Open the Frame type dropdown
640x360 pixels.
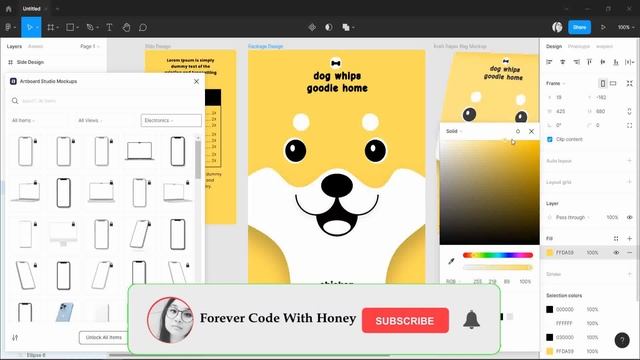click(x=556, y=83)
